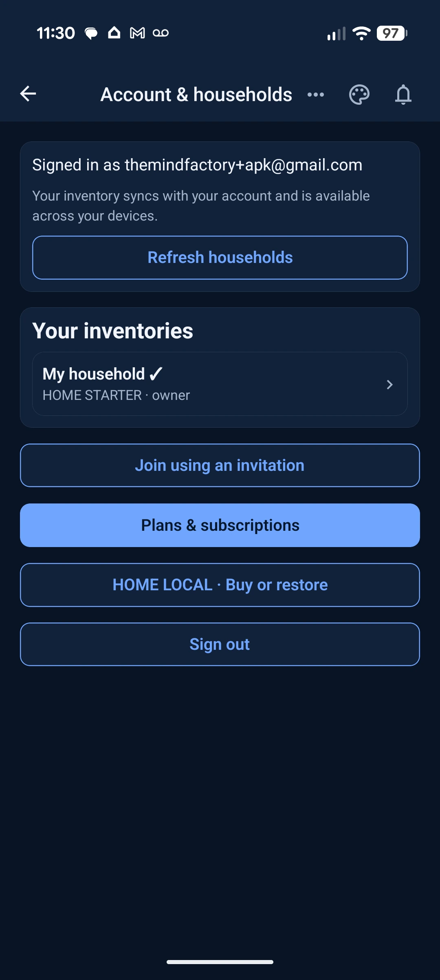Open the My household inventory row
This screenshot has height=980, width=440.
coord(220,384)
